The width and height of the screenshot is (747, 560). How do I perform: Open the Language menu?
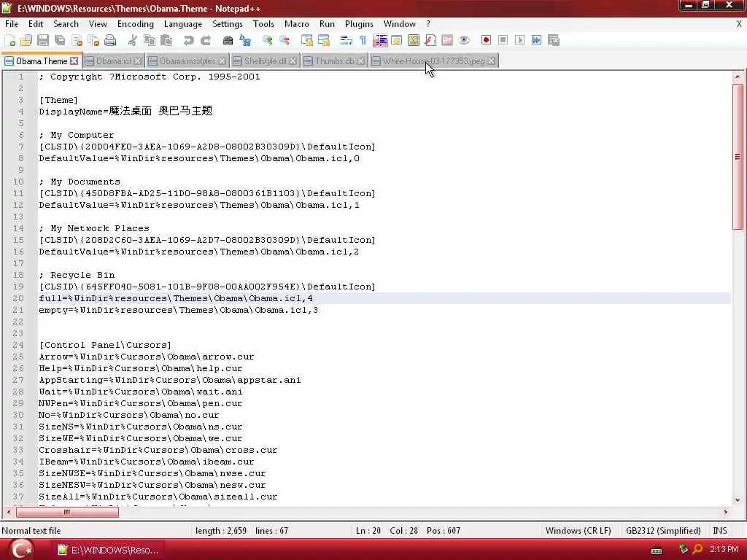click(183, 24)
